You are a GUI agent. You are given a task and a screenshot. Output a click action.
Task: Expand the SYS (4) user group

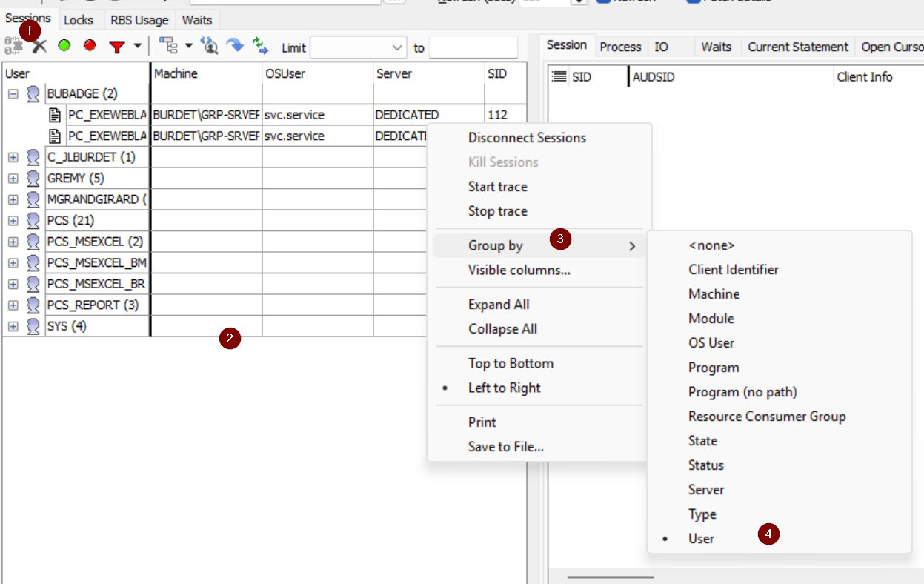click(13, 326)
